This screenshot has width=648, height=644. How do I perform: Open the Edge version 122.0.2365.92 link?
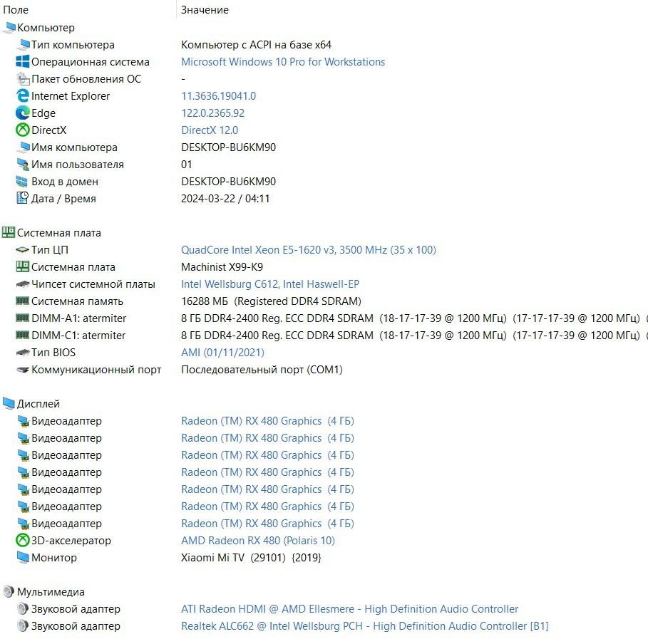pyautogui.click(x=213, y=113)
